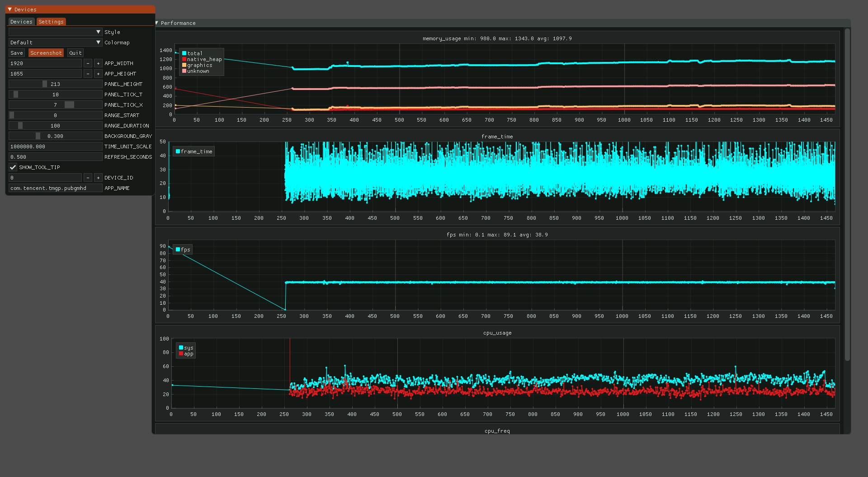Toggle the total series legend swatch

184,53
